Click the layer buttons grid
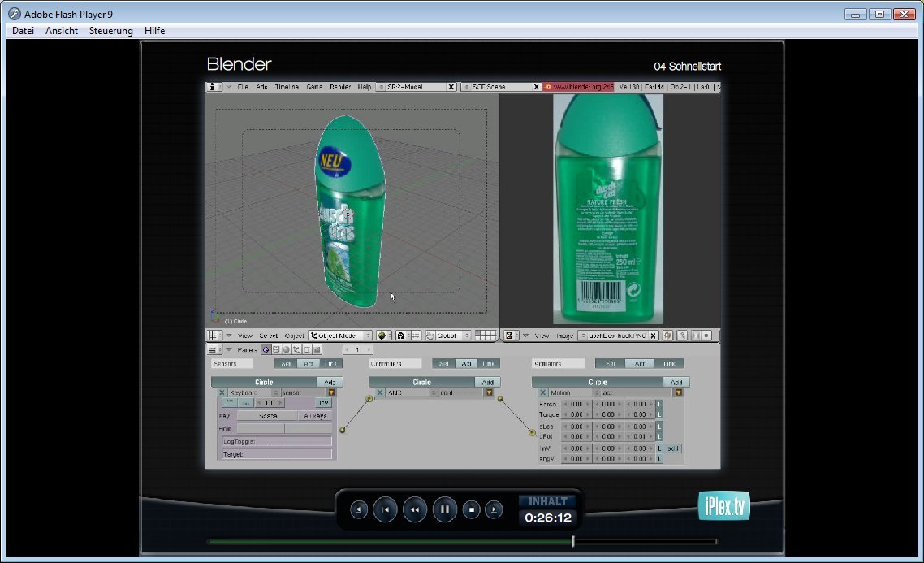 486,336
